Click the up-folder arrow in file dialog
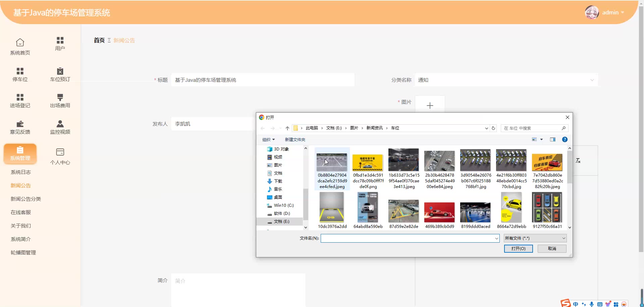This screenshot has width=644, height=307. pos(287,128)
